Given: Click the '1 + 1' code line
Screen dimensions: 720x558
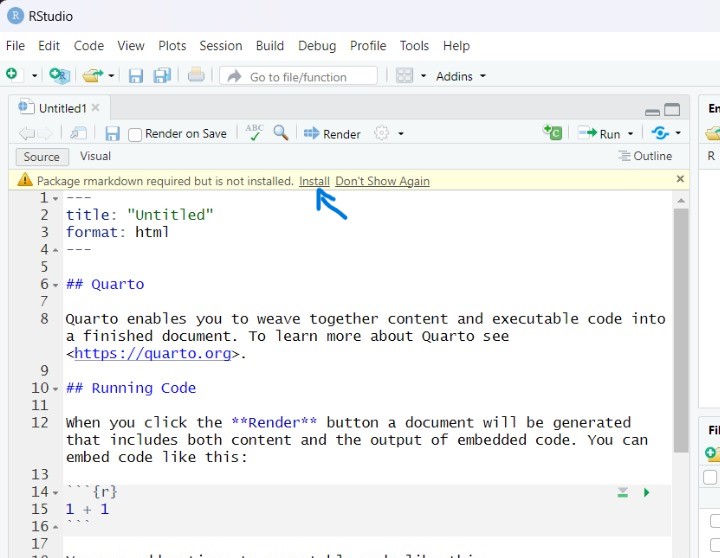Looking at the screenshot, I should [x=87, y=509].
